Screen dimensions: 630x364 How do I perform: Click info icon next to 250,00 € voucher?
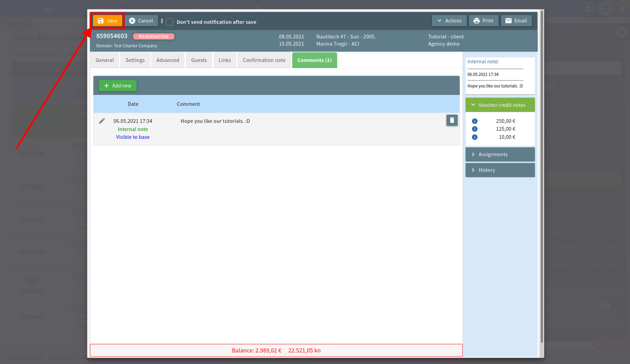tap(474, 121)
